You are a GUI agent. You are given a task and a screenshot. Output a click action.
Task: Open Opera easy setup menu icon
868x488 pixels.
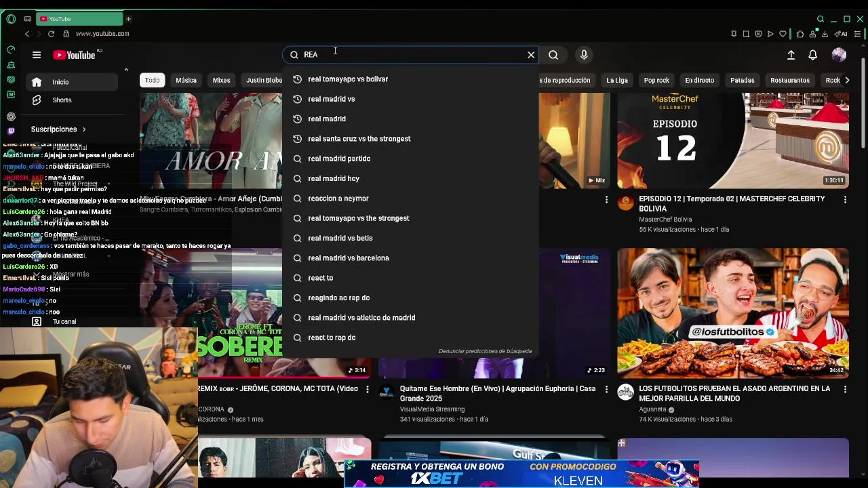pos(859,34)
